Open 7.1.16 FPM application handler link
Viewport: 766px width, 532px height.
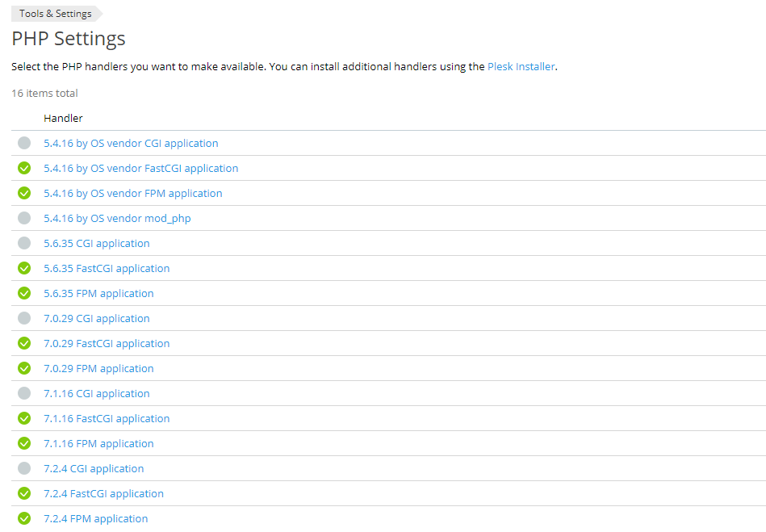point(98,444)
